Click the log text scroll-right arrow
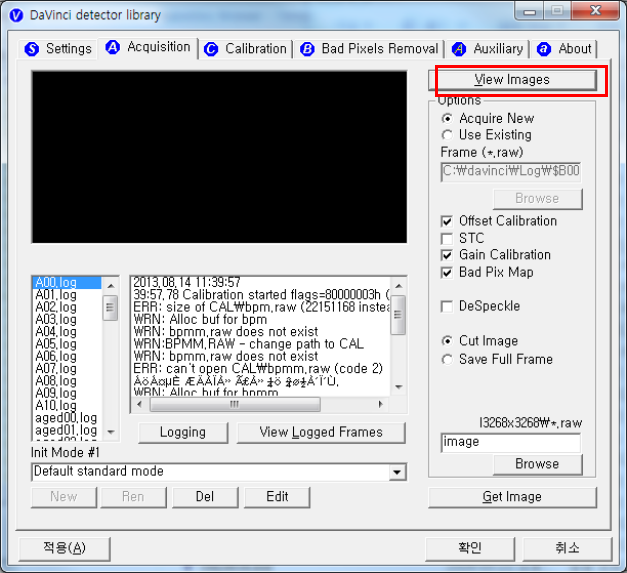627x573 pixels. tap(380, 404)
